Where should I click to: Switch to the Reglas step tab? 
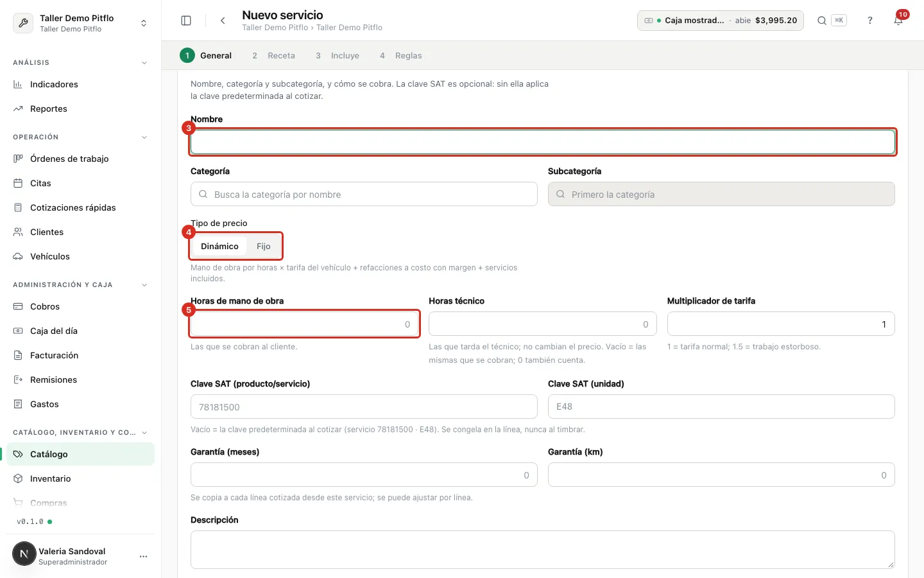click(401, 55)
